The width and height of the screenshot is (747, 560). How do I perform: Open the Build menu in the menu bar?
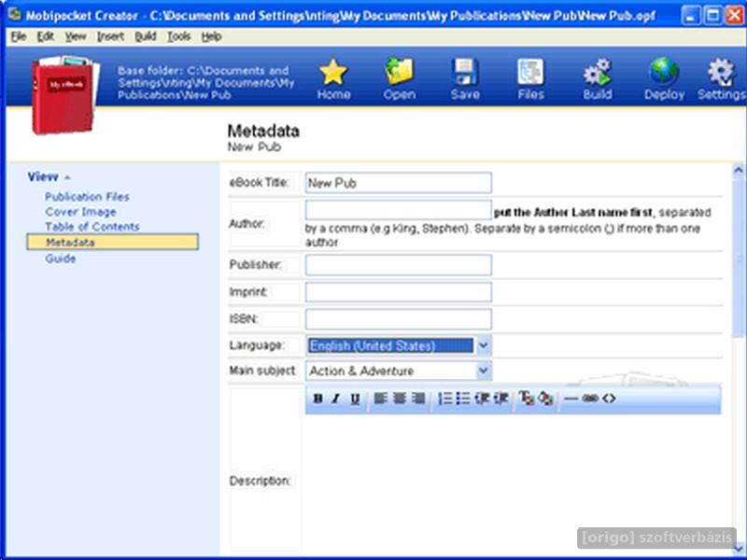tap(146, 36)
